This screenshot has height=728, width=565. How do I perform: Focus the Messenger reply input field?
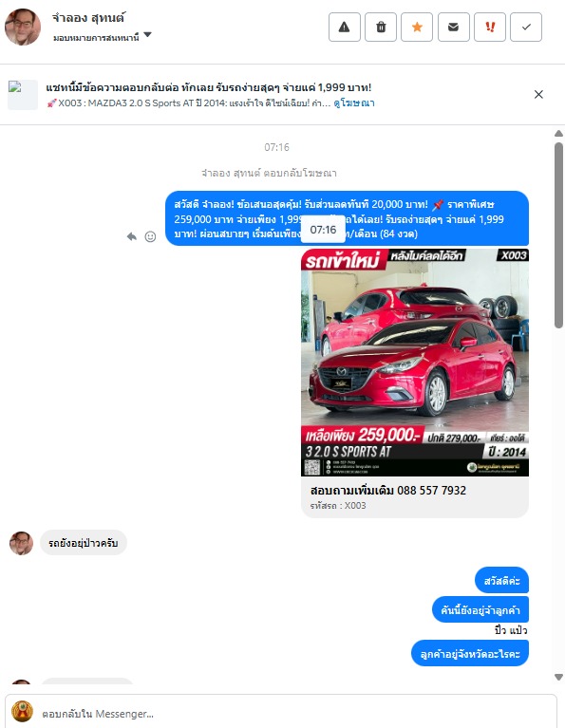tap(297, 714)
